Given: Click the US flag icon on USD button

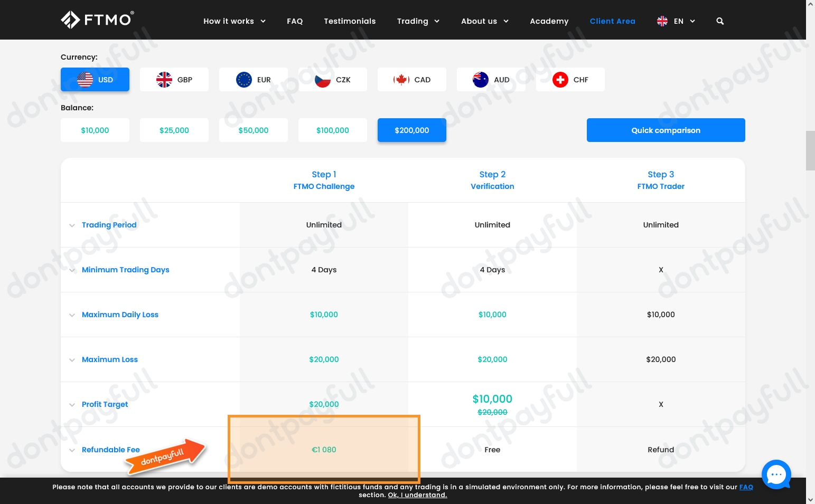Looking at the screenshot, I should click(85, 79).
